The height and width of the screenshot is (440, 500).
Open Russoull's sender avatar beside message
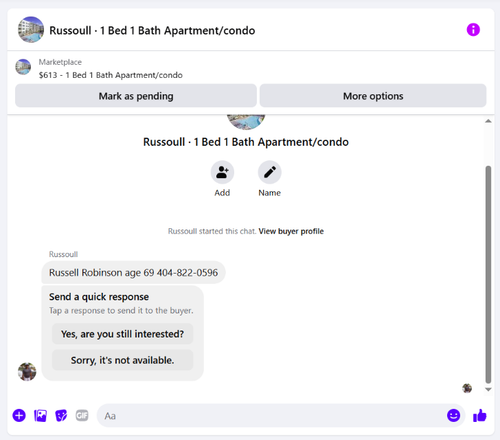point(27,372)
